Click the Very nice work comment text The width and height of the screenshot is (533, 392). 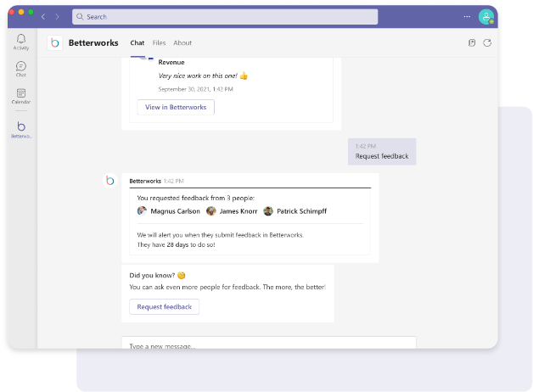click(198, 76)
